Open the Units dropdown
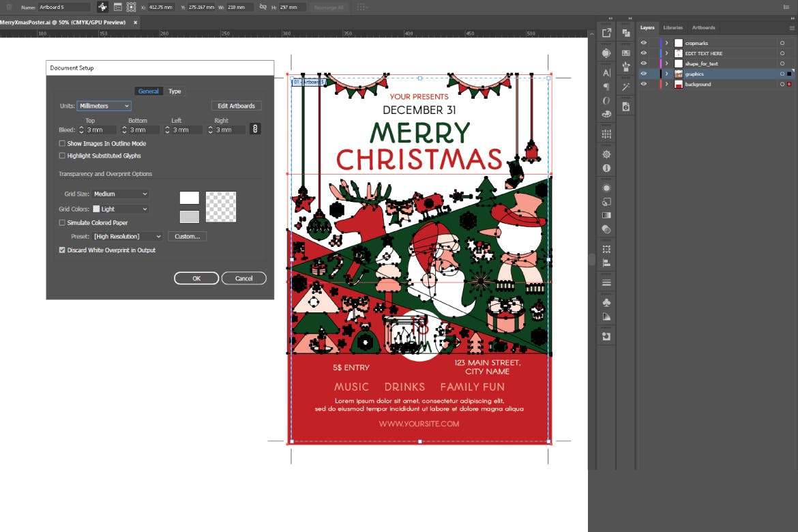 click(104, 106)
